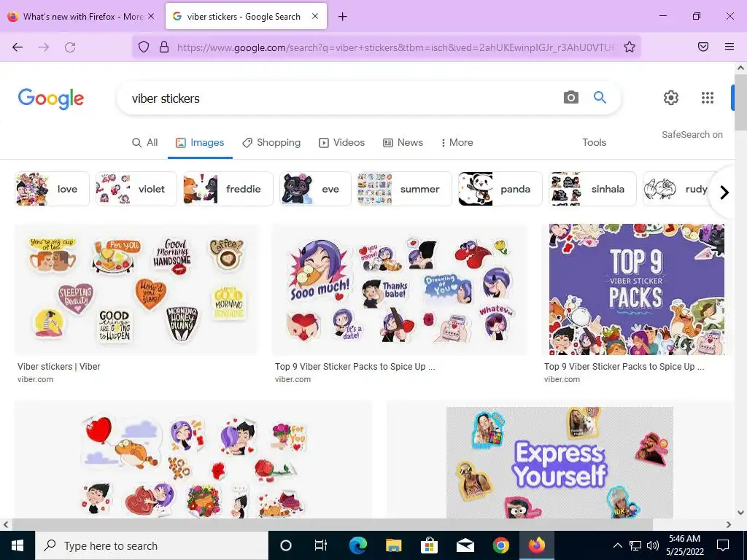Click the SafeSearch on label
The width and height of the screenshot is (747, 560).
(x=692, y=135)
